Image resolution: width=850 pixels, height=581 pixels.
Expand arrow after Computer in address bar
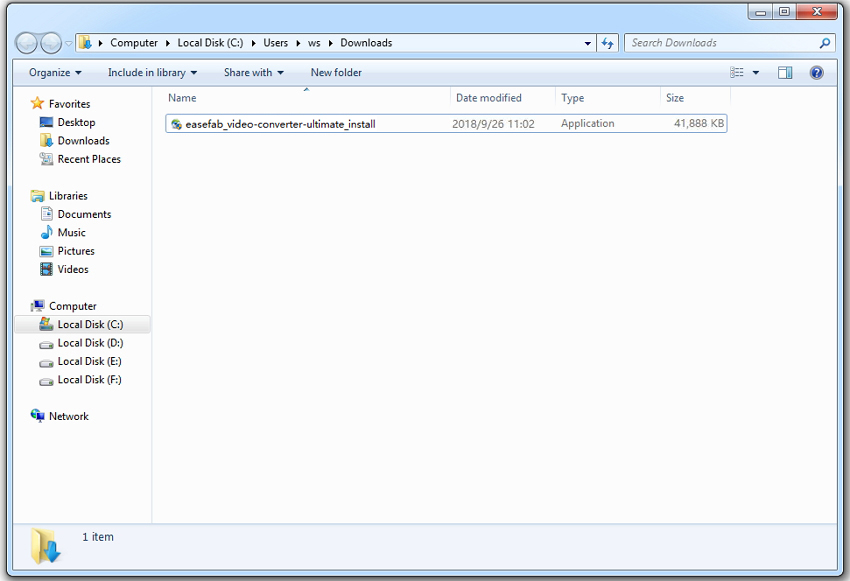(168, 43)
